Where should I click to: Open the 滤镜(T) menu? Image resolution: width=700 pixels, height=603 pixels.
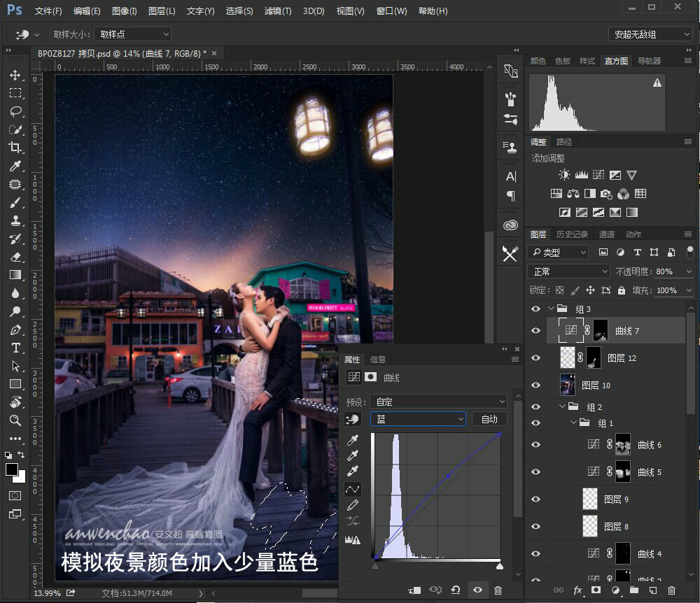[x=278, y=11]
